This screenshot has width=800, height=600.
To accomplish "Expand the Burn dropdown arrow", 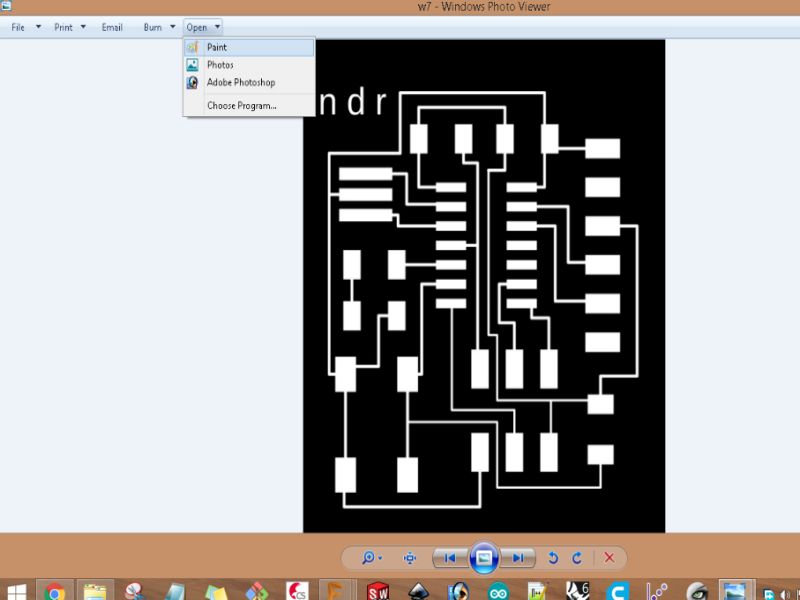I will (172, 27).
